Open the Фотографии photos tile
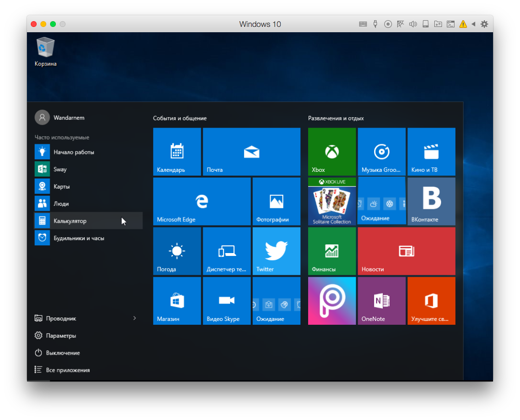Viewport: 520px width, 420px height. coord(276,201)
